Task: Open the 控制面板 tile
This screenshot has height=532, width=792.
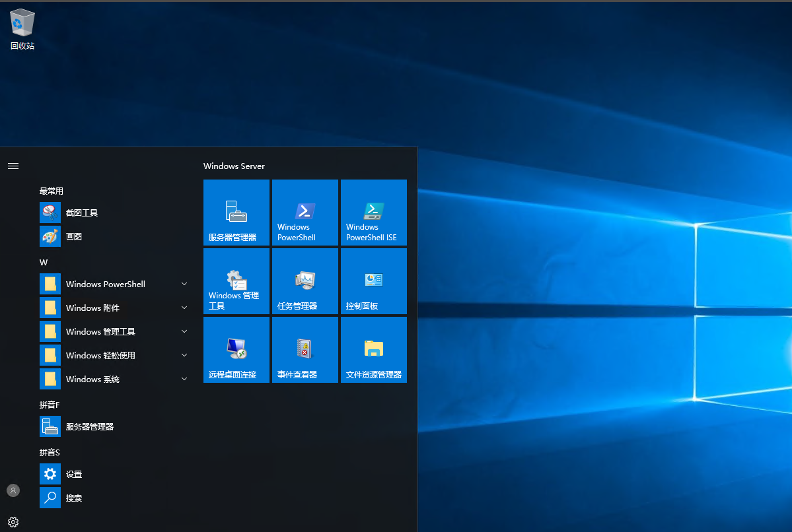Action: click(x=374, y=281)
